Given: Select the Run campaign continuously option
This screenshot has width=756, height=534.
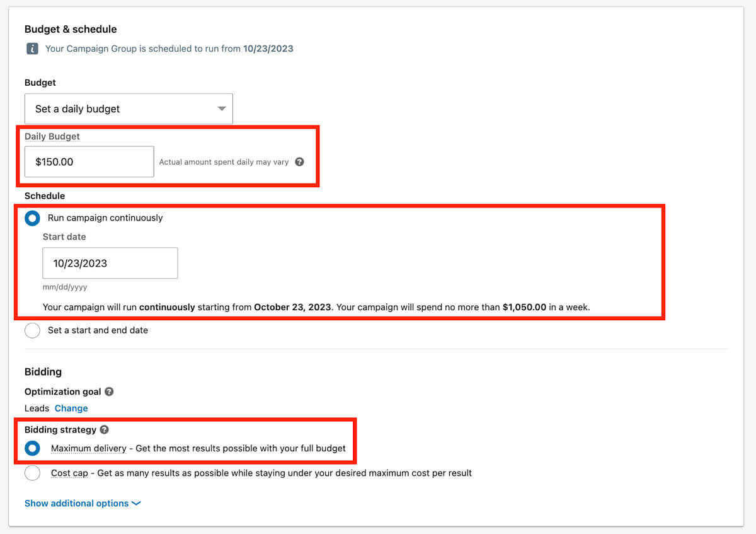Looking at the screenshot, I should click(32, 218).
